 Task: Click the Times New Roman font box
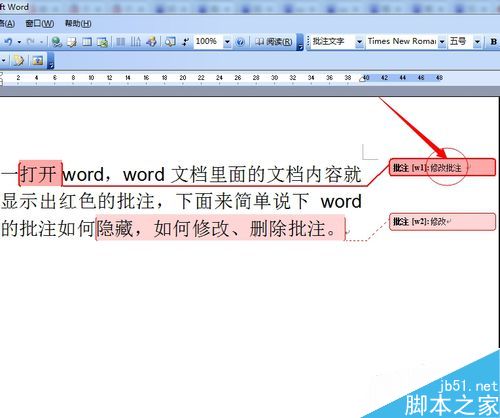coord(402,42)
